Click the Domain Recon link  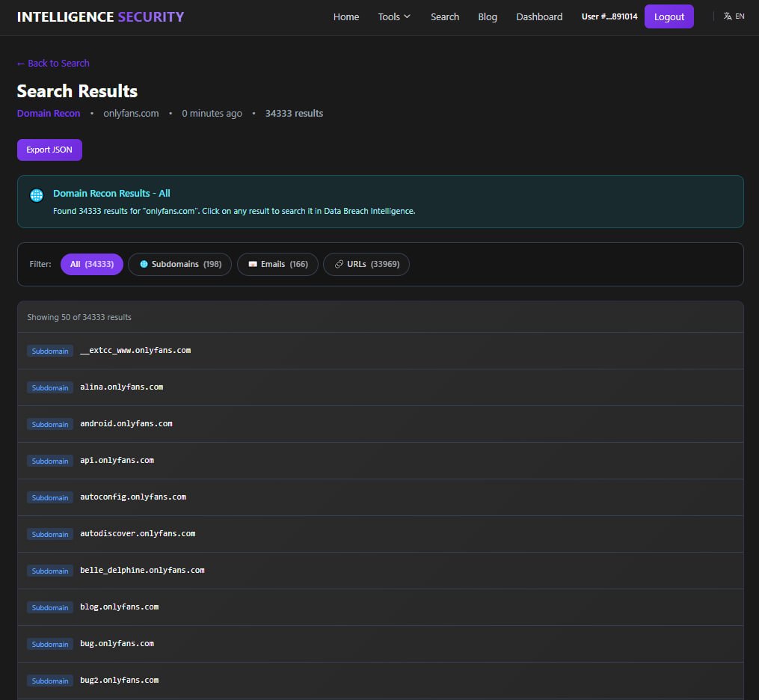[49, 113]
